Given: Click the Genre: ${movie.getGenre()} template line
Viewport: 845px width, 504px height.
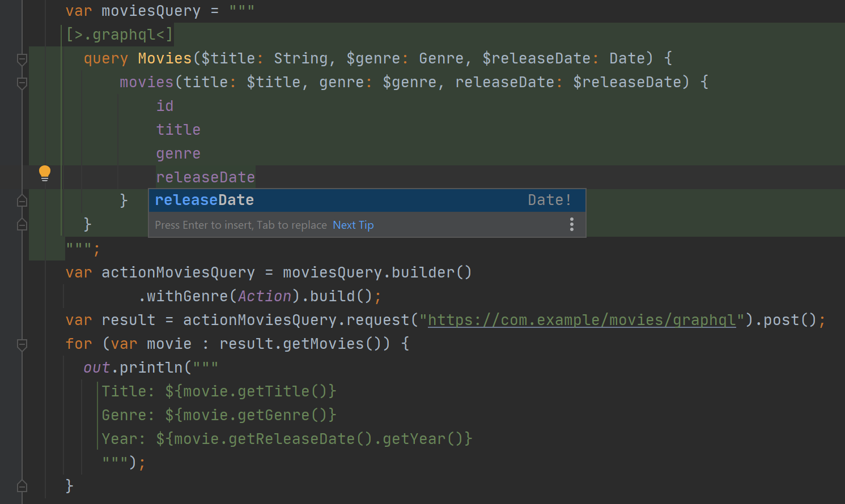Looking at the screenshot, I should click(x=219, y=415).
